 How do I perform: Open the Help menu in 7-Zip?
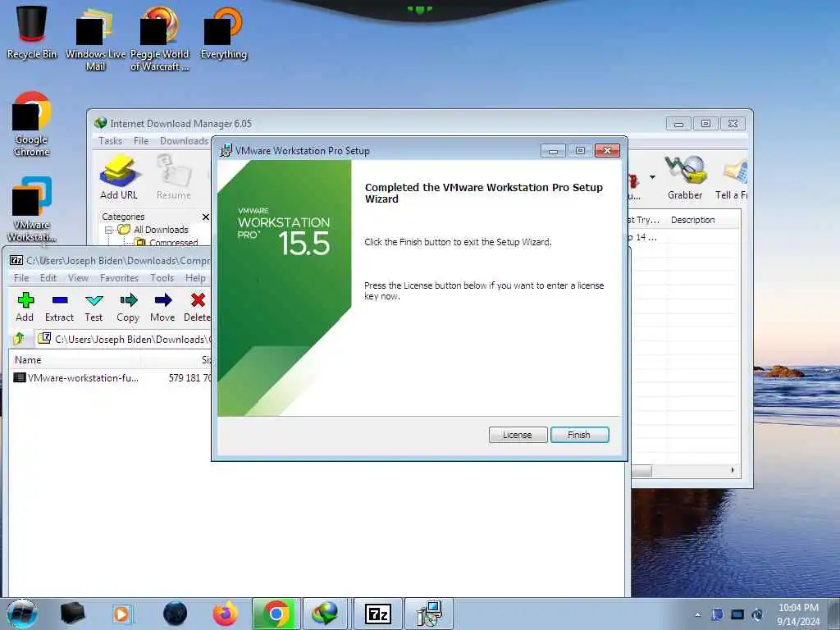(x=195, y=278)
